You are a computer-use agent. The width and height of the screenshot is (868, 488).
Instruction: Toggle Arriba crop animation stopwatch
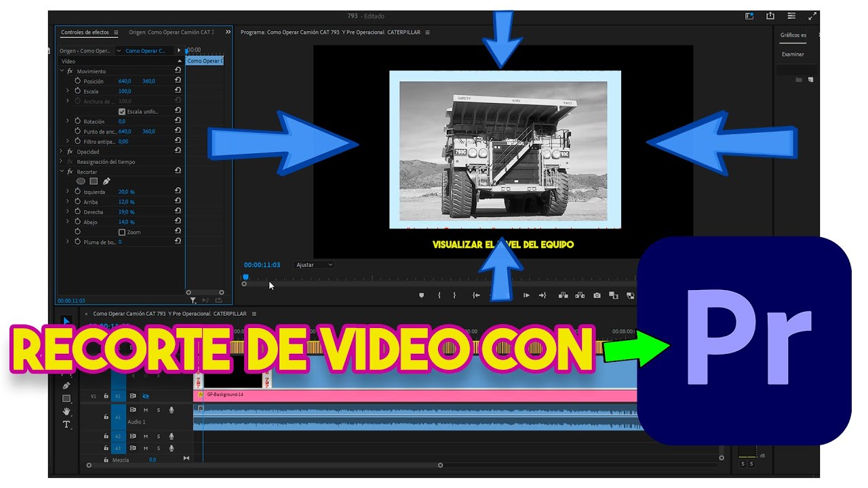tap(77, 202)
